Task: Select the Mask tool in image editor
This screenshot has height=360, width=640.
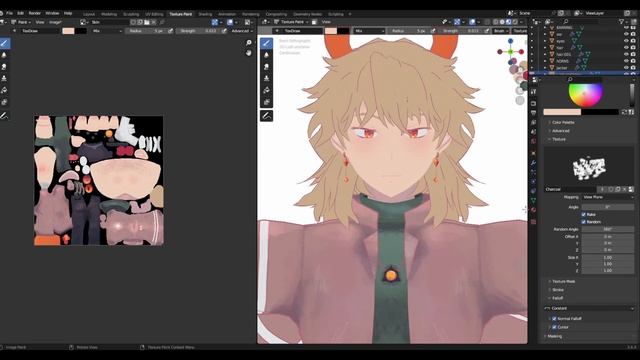Action: point(4,102)
